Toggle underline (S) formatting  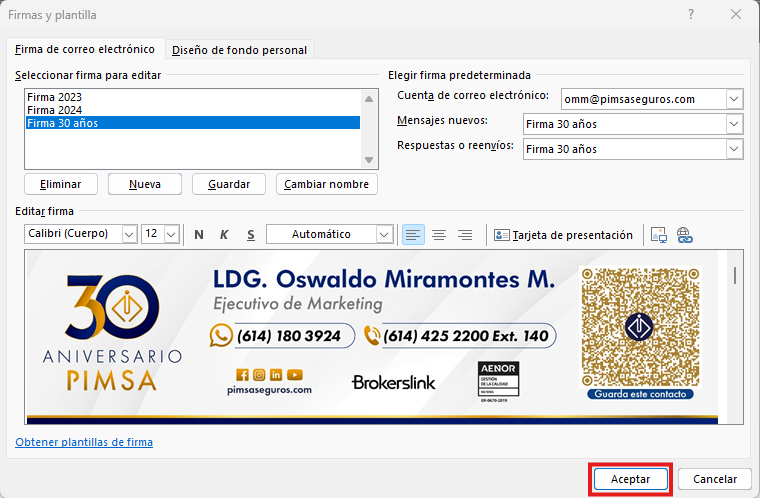[251, 235]
